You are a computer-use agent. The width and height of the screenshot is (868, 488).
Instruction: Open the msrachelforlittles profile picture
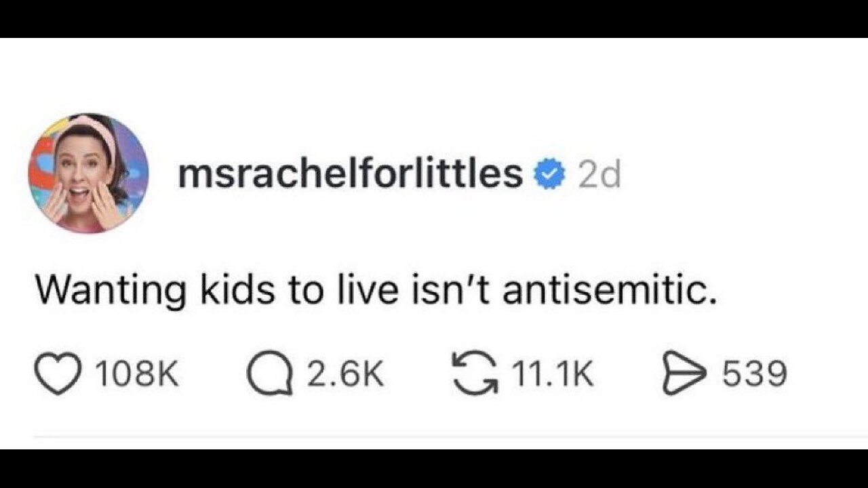point(88,174)
